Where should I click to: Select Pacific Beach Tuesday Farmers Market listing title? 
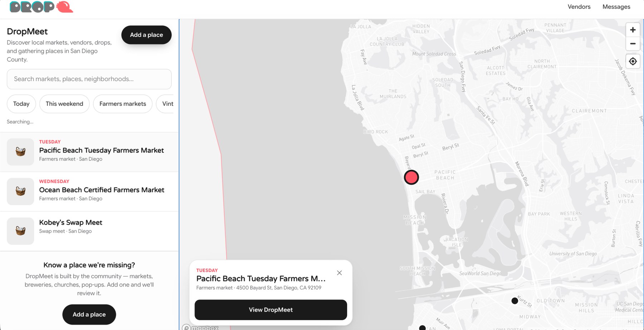[x=102, y=150]
